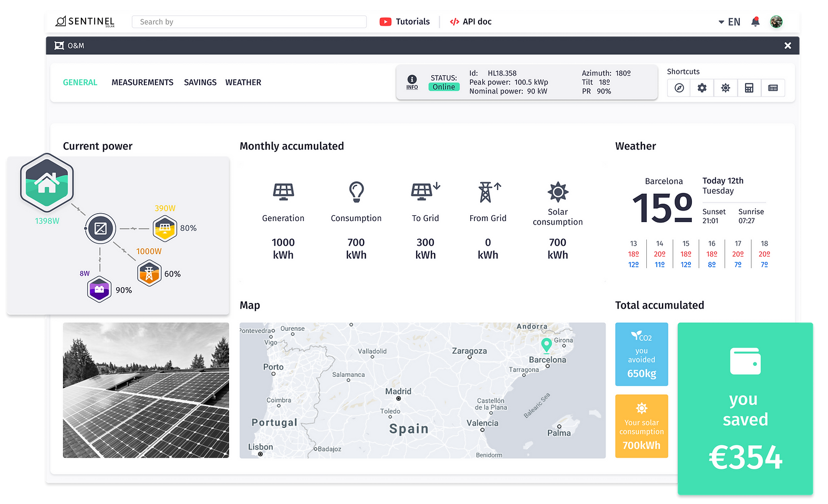Click Lisbon on the map

(261, 448)
